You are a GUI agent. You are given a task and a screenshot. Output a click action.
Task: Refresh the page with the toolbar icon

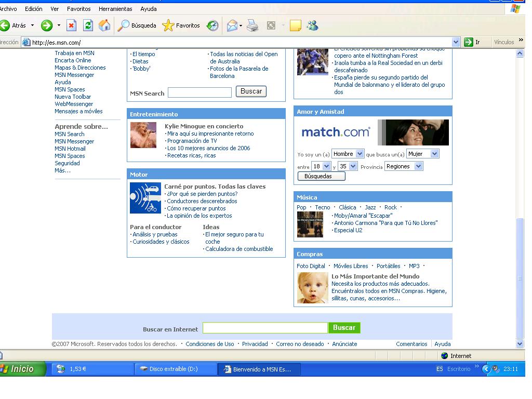point(88,25)
